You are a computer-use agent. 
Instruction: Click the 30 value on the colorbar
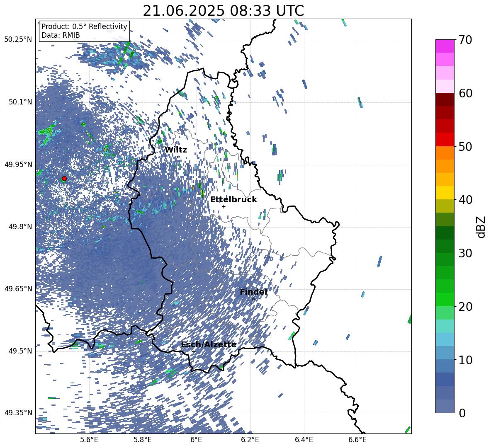point(465,253)
